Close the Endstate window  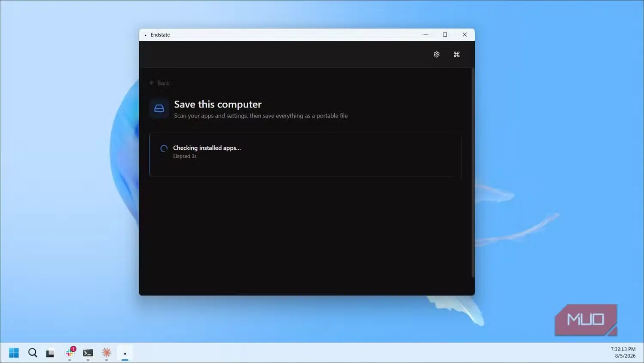coord(464,35)
